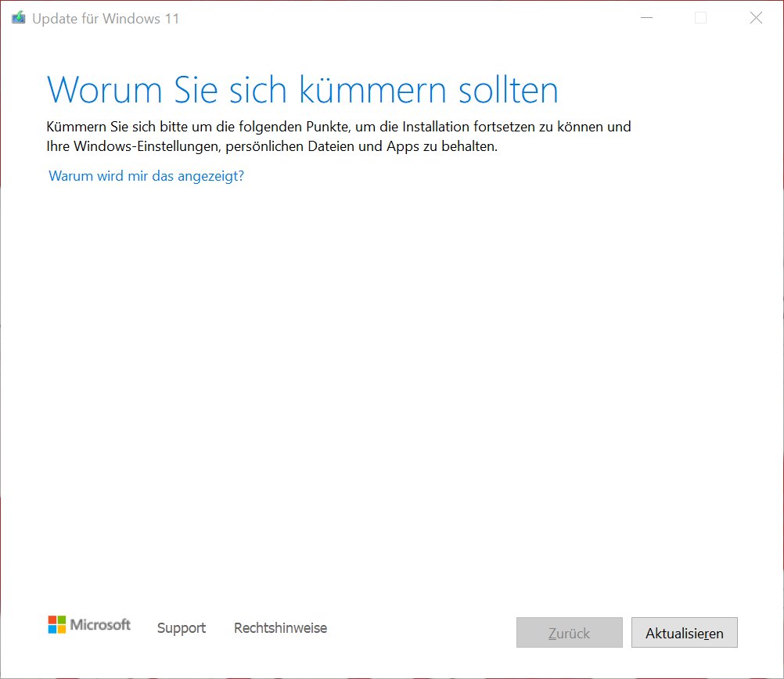Click the disabled Zurück button
Screen dimensions: 784x679
coord(569,633)
